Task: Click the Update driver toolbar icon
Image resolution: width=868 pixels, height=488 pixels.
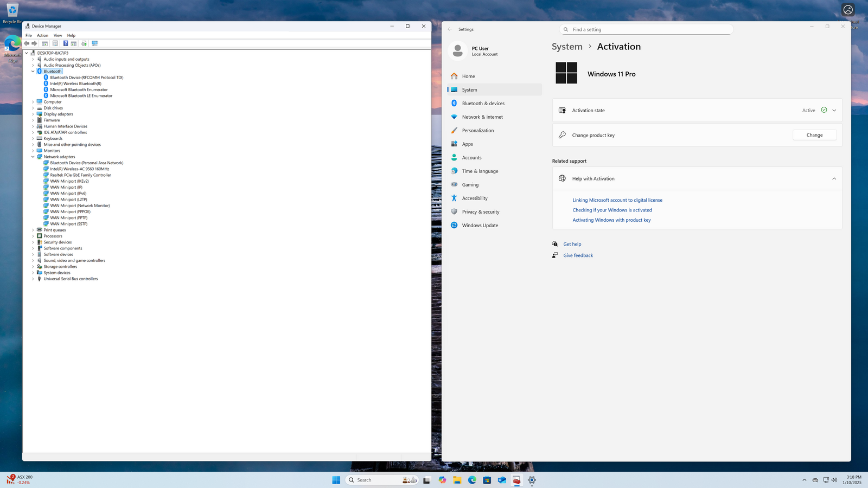Action: pyautogui.click(x=84, y=43)
